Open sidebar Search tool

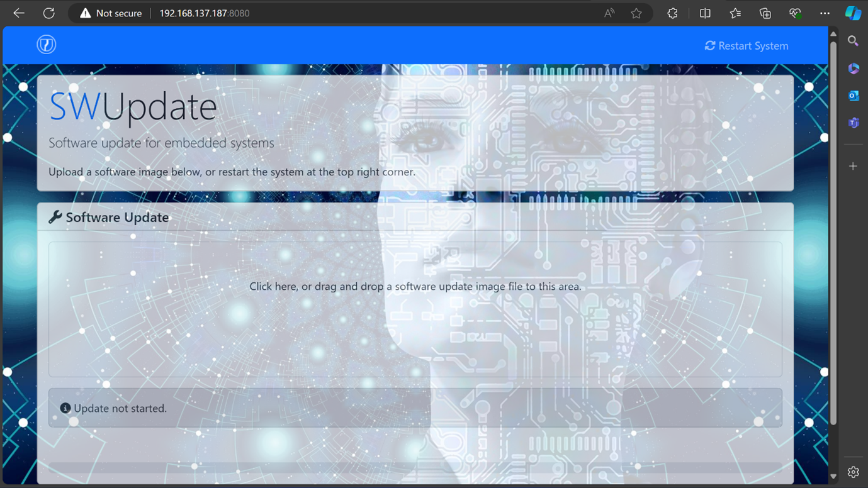coord(853,41)
